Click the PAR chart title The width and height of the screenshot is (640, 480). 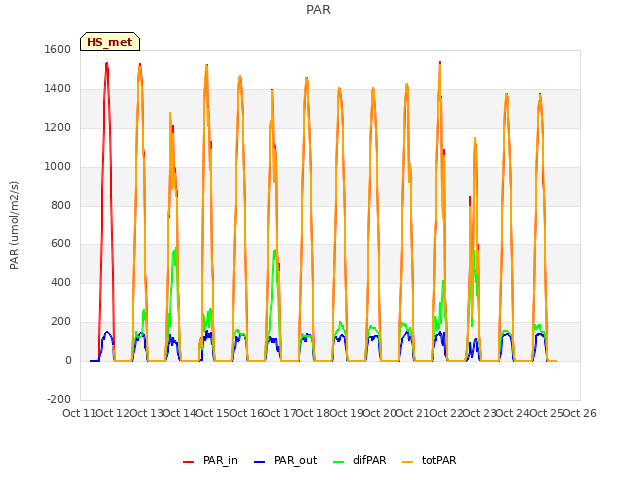pyautogui.click(x=318, y=10)
